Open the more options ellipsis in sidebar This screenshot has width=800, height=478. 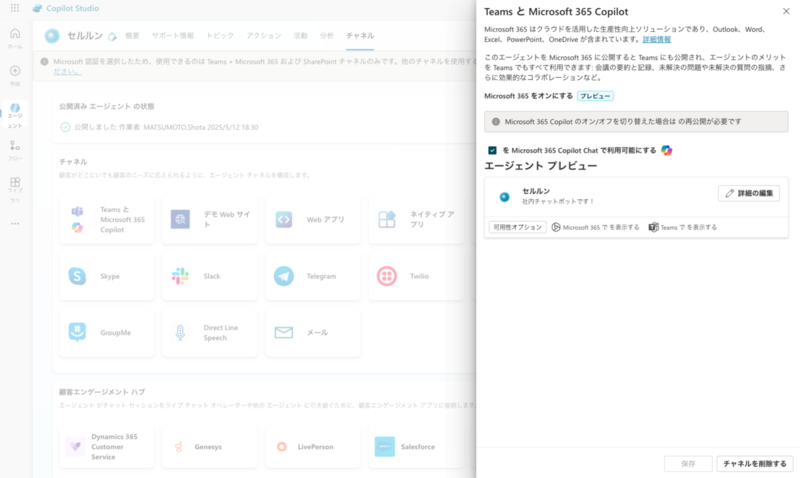pyautogui.click(x=15, y=223)
